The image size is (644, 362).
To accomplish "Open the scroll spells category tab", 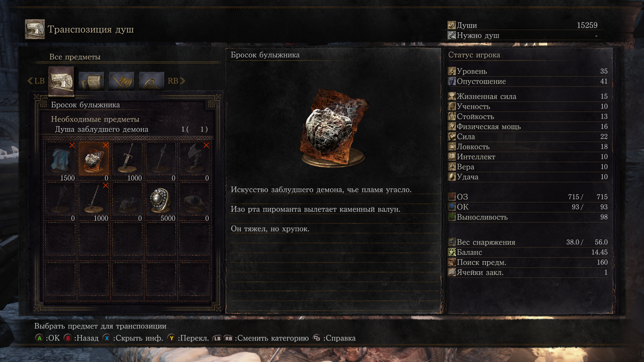I will [x=91, y=81].
